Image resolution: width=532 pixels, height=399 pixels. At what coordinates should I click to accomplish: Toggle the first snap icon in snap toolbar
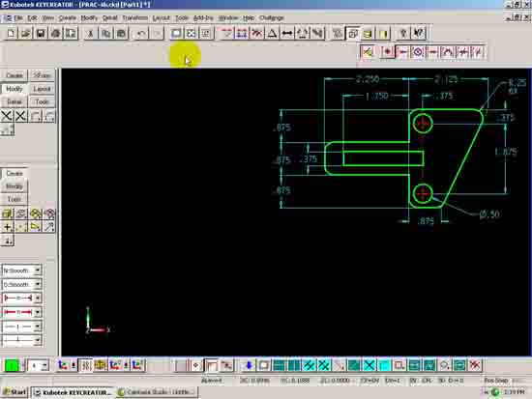point(368,52)
